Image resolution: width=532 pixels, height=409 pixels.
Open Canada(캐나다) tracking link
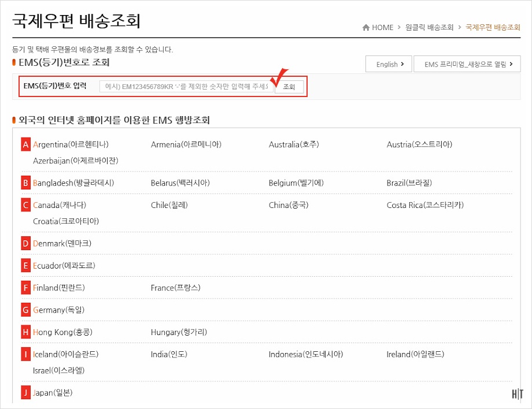[x=60, y=205]
